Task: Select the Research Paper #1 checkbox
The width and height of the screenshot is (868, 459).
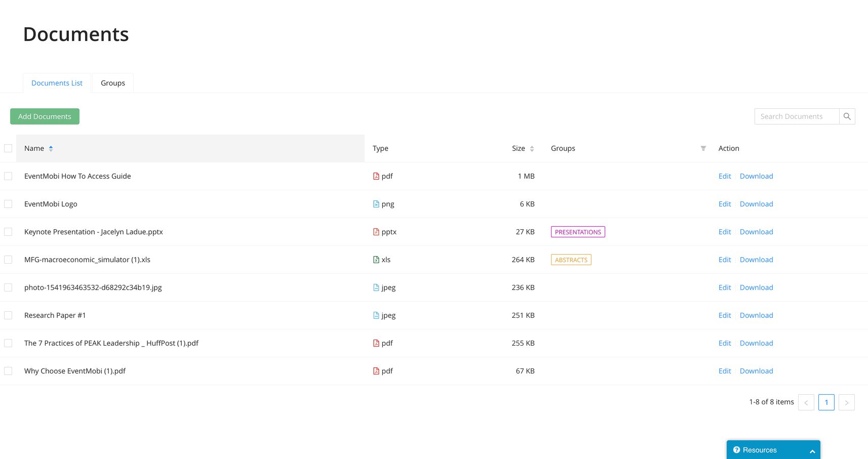Action: pyautogui.click(x=8, y=315)
